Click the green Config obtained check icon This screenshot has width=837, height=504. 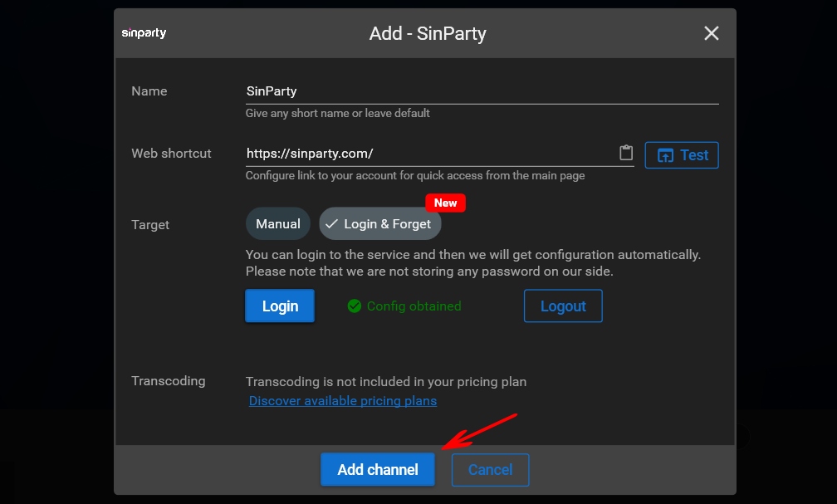tap(355, 306)
